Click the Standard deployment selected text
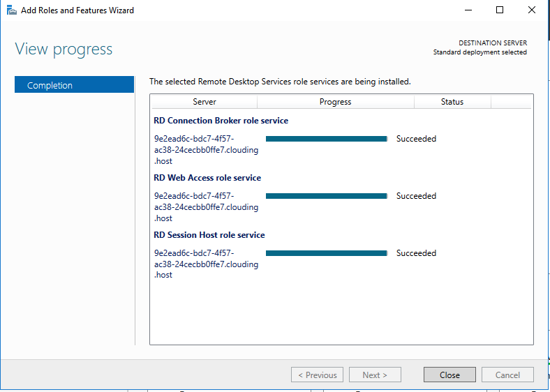Viewport: 550px width, 392px height. coord(480,52)
